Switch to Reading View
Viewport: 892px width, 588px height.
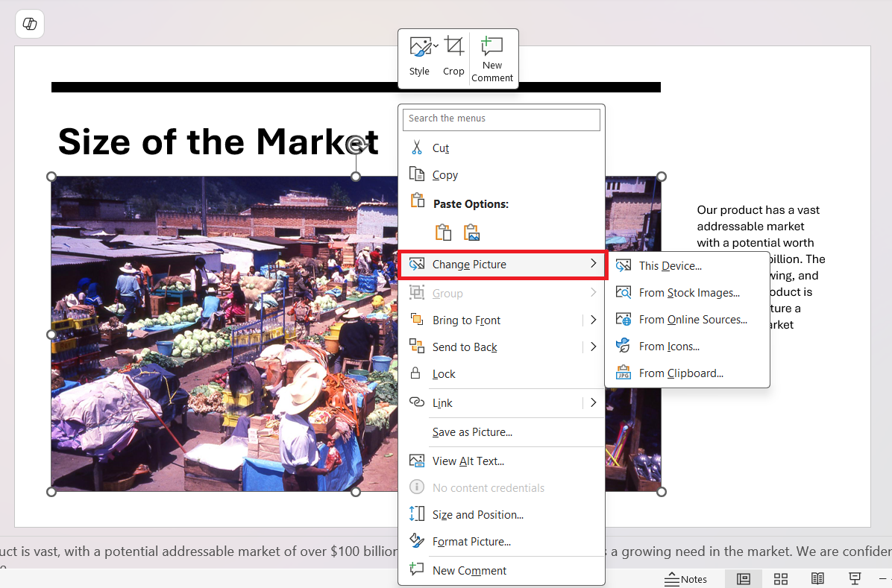[817, 579]
